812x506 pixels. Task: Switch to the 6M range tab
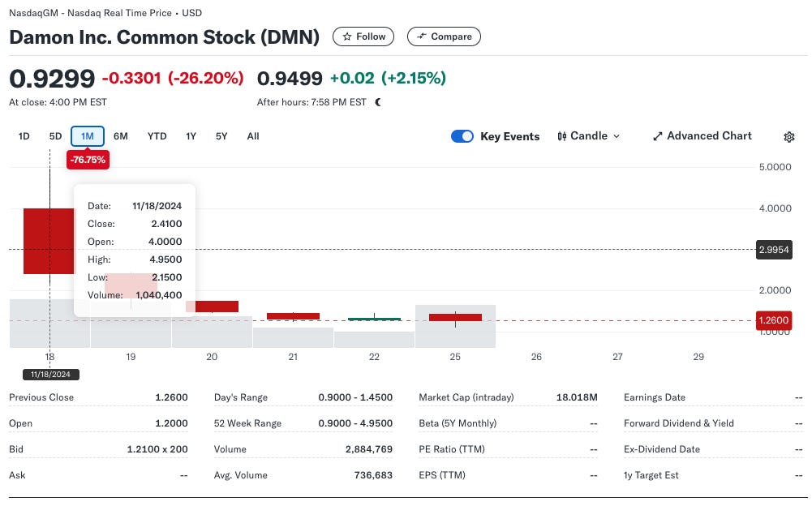121,136
